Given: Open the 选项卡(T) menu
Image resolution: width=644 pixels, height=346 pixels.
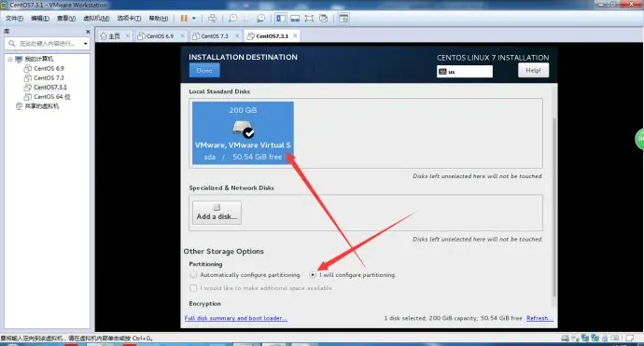Looking at the screenshot, I should (x=129, y=18).
